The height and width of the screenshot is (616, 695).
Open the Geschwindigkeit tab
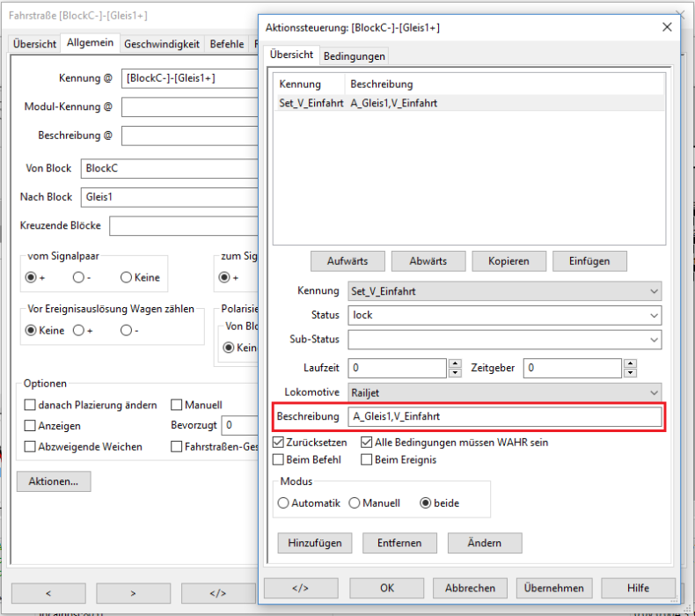click(162, 44)
